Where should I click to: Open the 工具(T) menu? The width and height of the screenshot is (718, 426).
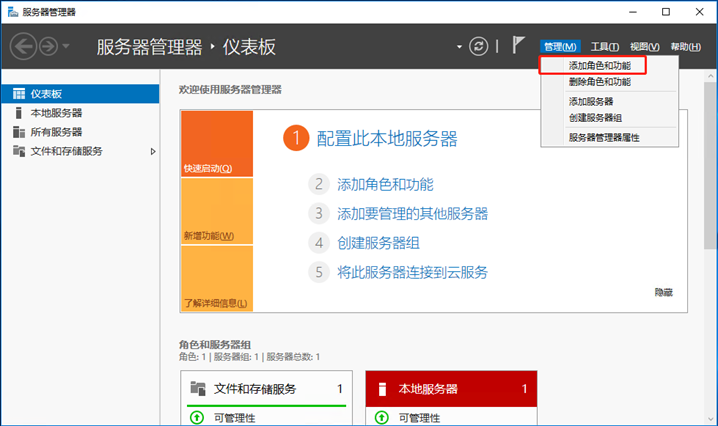click(x=605, y=47)
